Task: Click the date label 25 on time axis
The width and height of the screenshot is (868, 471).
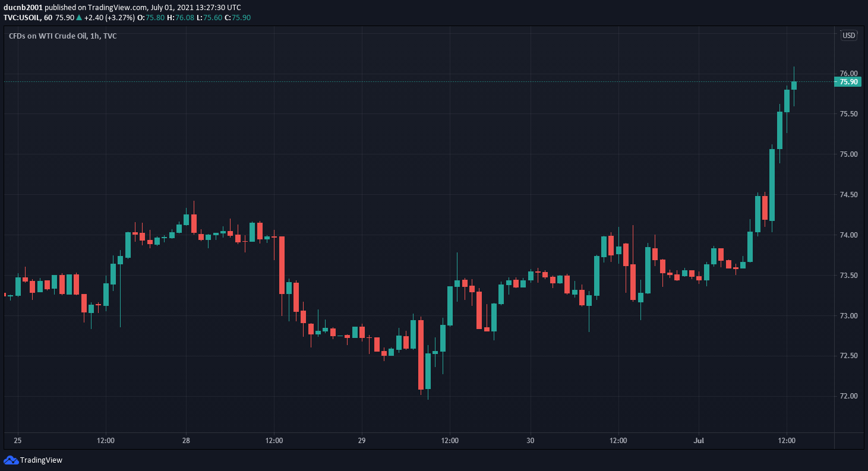Action: 18,441
